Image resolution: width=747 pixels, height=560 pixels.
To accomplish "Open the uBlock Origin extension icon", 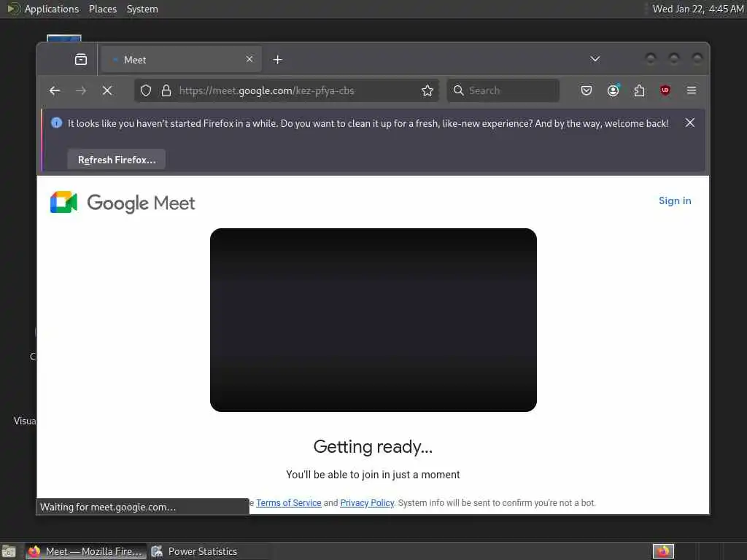I will [x=665, y=90].
